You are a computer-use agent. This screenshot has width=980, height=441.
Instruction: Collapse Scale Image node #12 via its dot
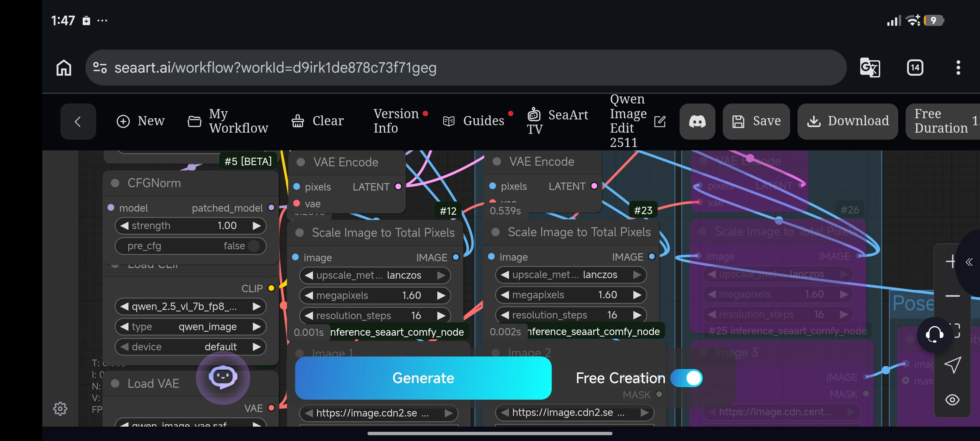click(x=300, y=232)
